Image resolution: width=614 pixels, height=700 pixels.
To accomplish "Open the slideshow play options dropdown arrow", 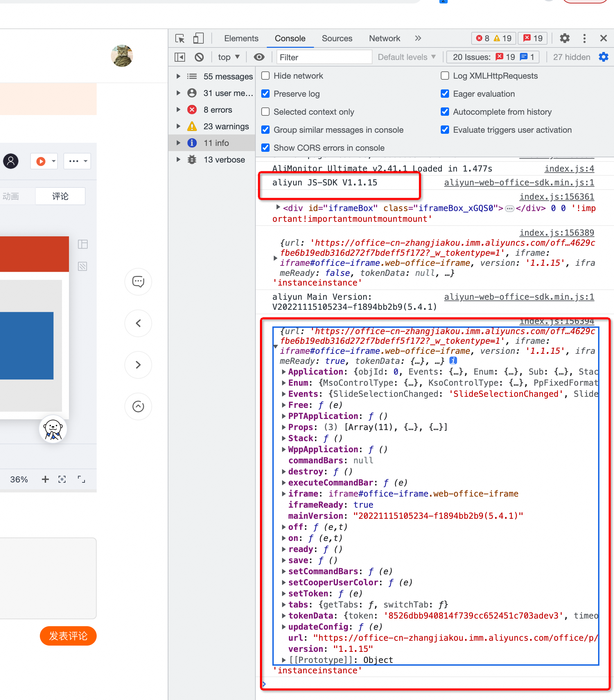I will coord(53,161).
